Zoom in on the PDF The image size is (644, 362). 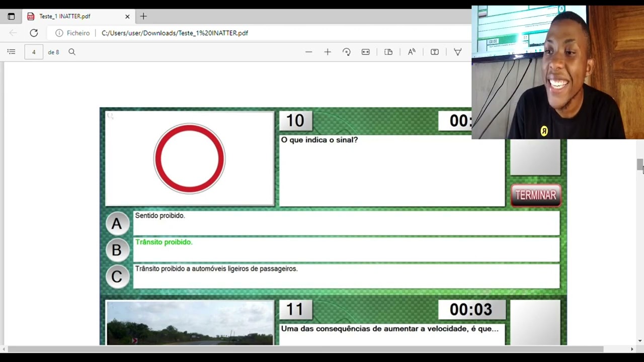(x=328, y=52)
